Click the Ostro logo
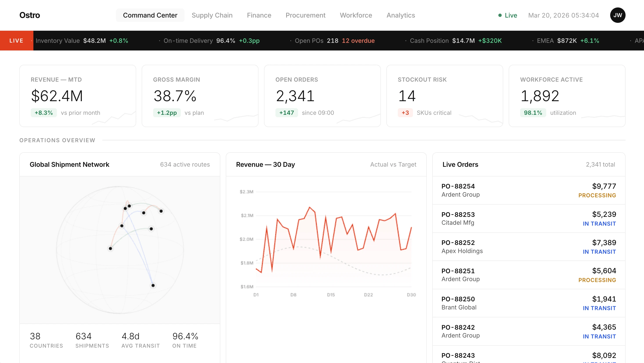The image size is (644, 363). [29, 15]
